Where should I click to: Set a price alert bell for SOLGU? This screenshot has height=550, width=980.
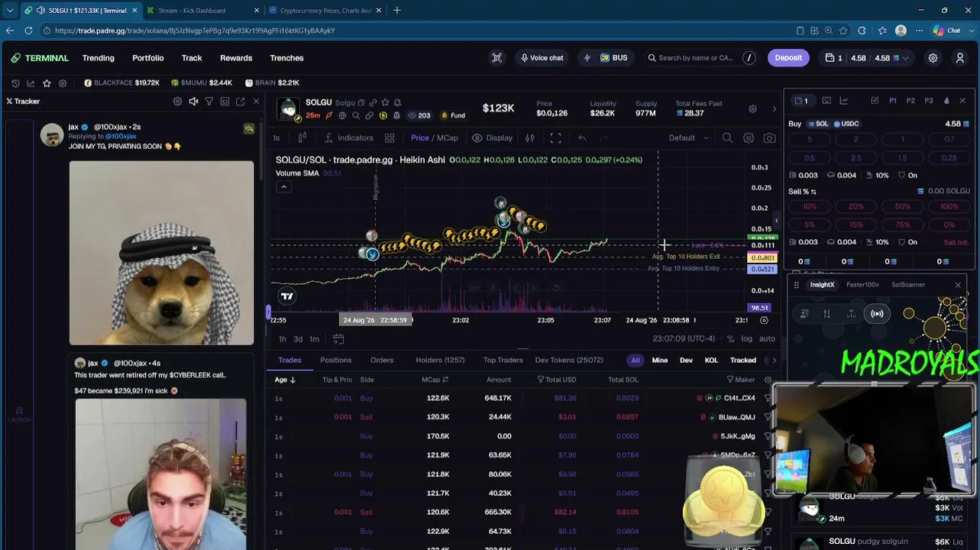[x=397, y=102]
